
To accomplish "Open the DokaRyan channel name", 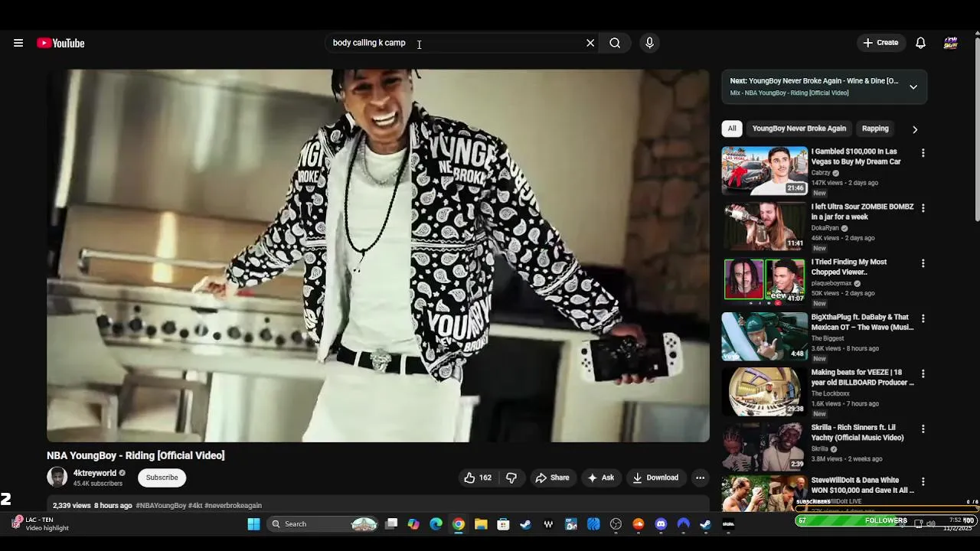I will [x=825, y=228].
